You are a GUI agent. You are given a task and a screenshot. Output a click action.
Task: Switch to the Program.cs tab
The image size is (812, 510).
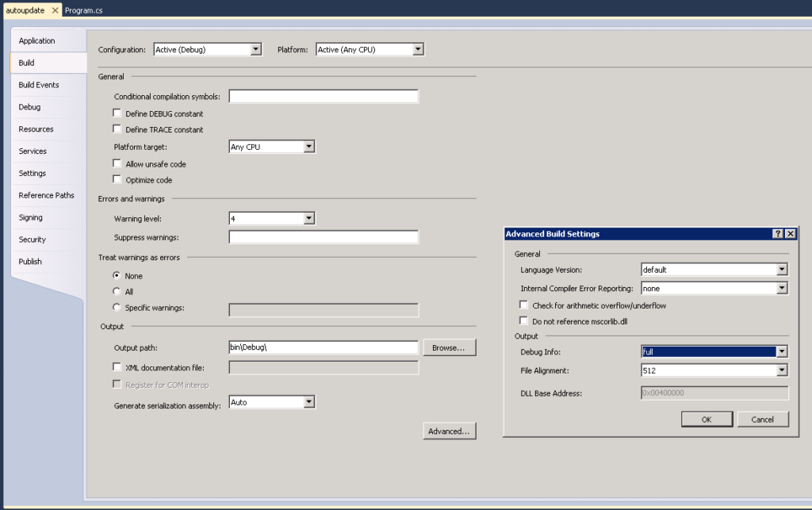pos(83,11)
